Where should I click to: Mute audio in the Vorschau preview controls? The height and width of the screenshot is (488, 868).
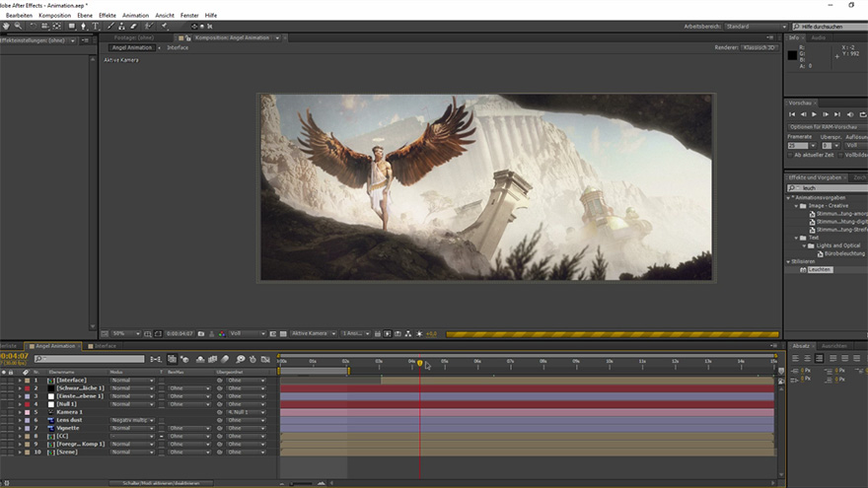tap(852, 114)
